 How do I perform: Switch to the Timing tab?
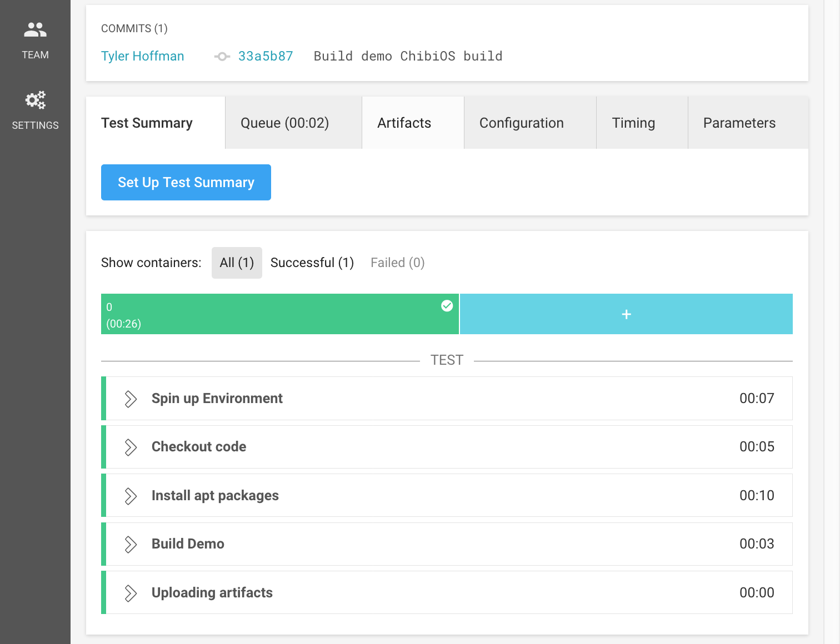[633, 123]
